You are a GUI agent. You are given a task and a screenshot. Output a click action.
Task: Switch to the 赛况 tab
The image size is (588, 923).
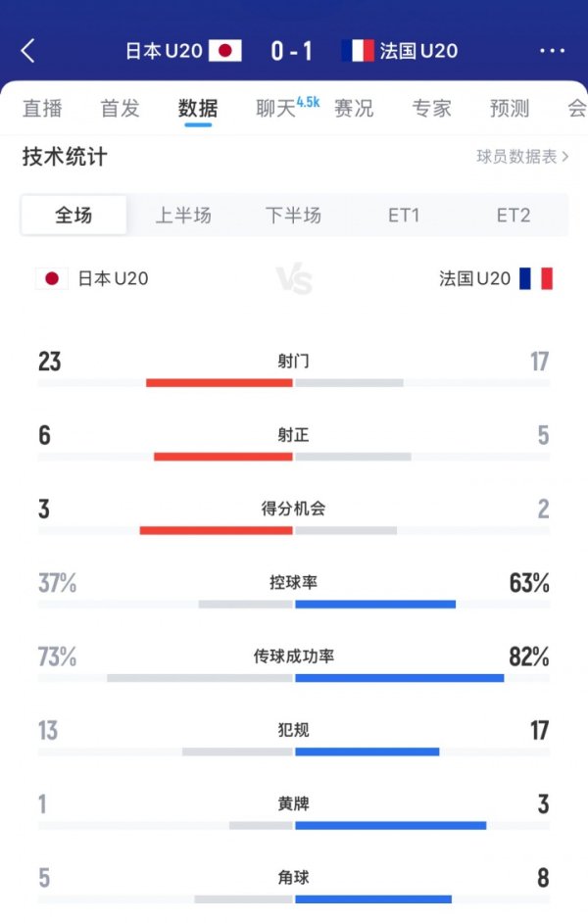pos(355,108)
